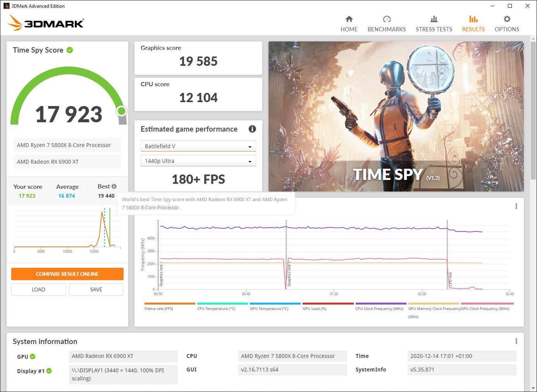Click the Estimated game performance info icon

coord(252,129)
